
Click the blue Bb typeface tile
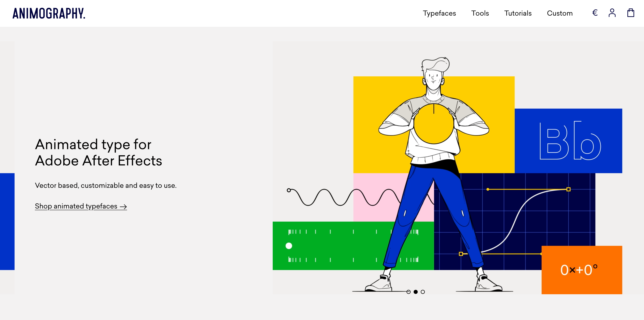tap(568, 141)
